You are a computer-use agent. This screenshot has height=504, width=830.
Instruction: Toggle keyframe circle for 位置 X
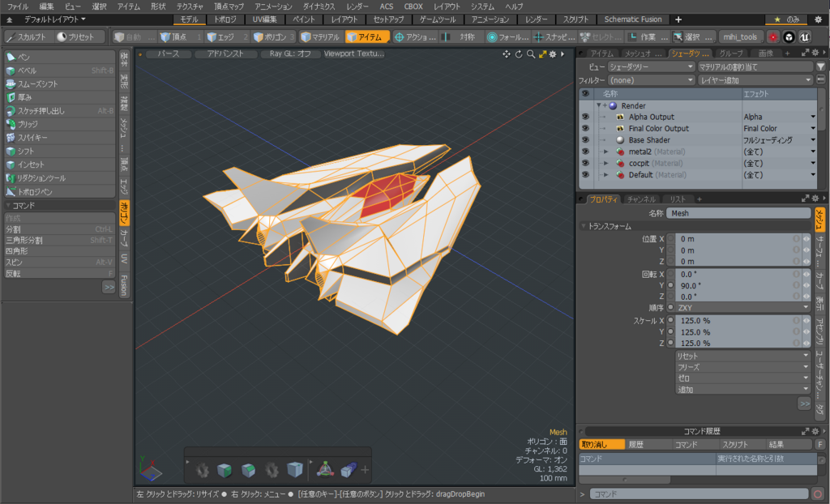click(670, 239)
